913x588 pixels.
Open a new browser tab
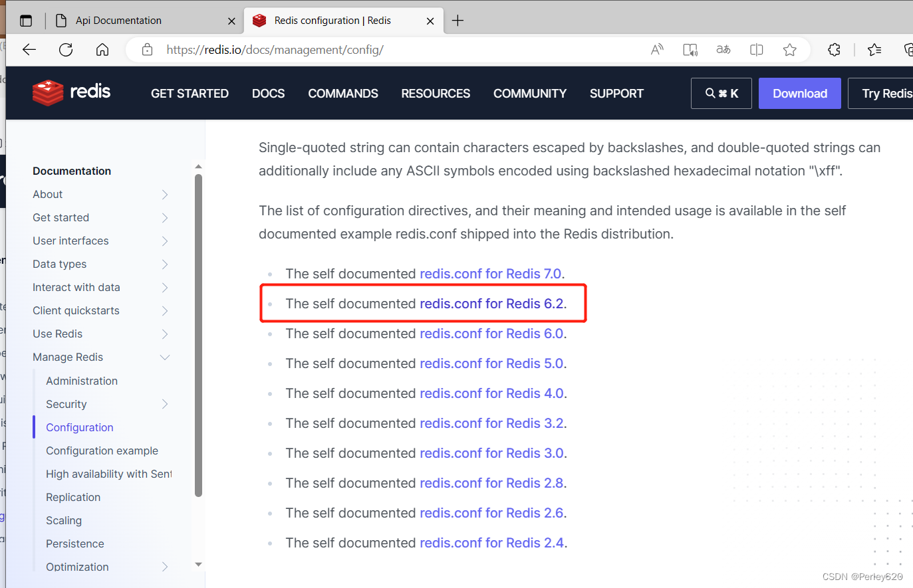pyautogui.click(x=457, y=21)
